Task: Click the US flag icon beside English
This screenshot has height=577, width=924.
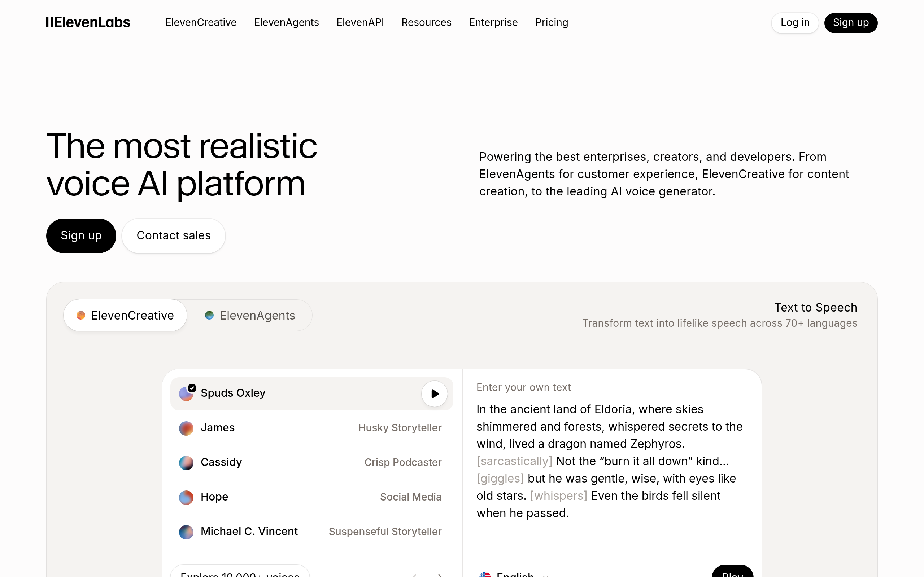Action: 486,574
